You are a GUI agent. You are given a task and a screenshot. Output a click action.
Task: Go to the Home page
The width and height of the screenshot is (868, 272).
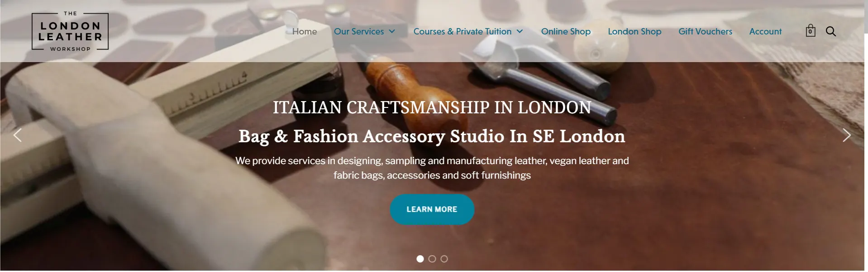tap(305, 31)
